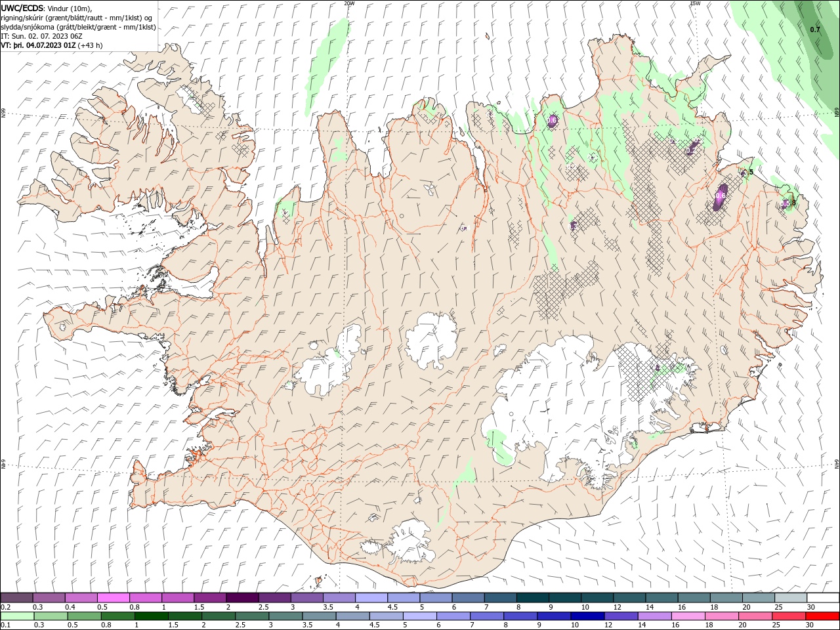Click the 'Vindur (10m)' header text
Screen dimensions: 840x630
click(x=71, y=8)
